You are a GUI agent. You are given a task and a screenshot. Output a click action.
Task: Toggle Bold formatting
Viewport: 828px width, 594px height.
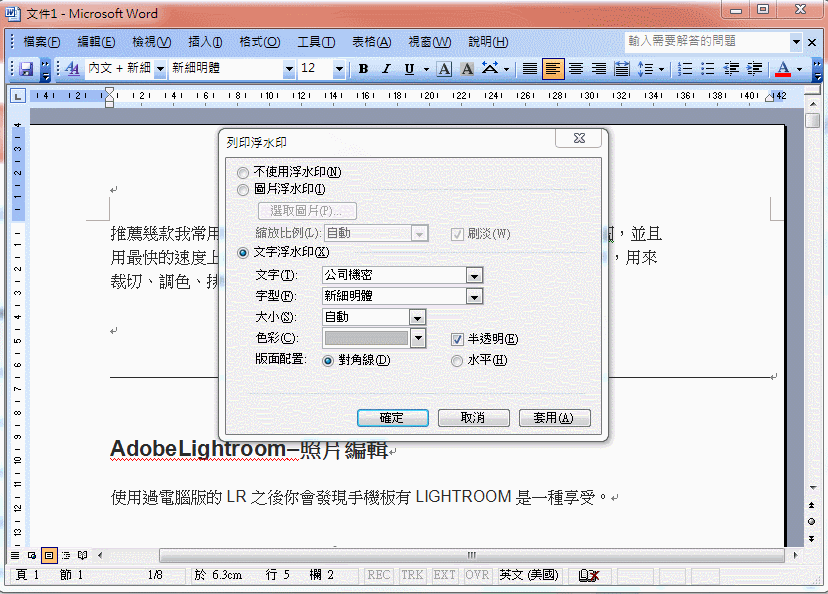[363, 69]
